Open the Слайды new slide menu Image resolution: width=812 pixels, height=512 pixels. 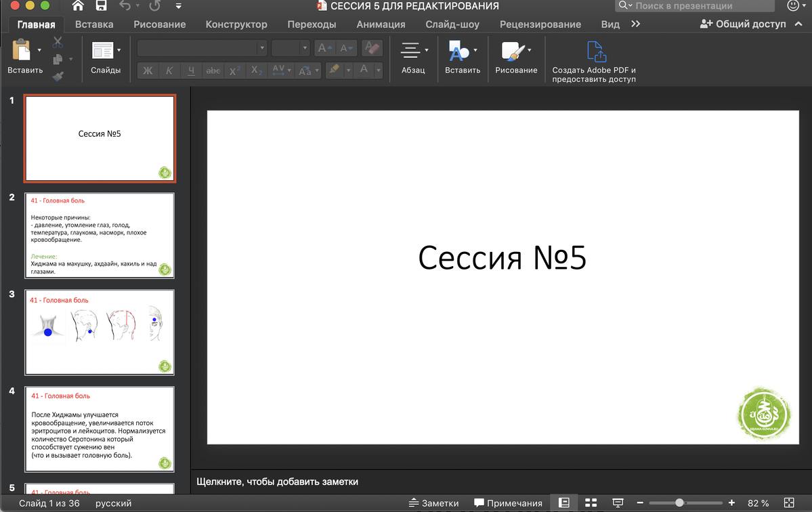coord(106,58)
